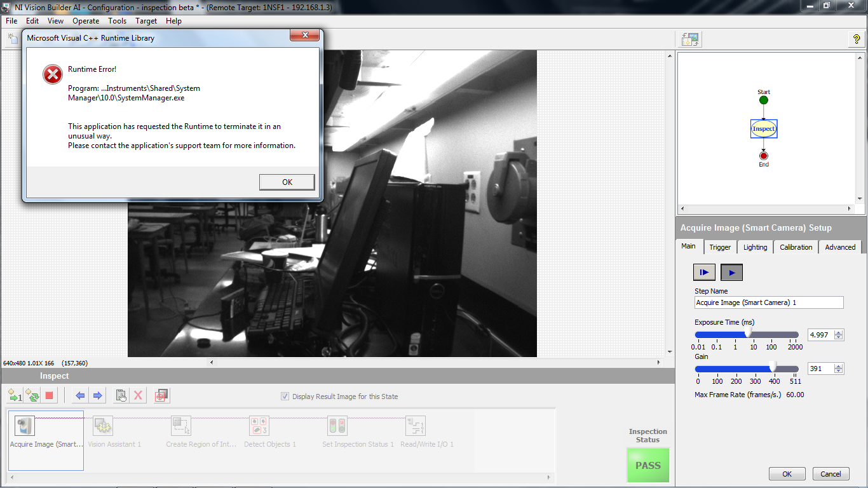The image size is (868, 488).
Task: Click the PASS inspection status indicator
Action: coord(648,465)
